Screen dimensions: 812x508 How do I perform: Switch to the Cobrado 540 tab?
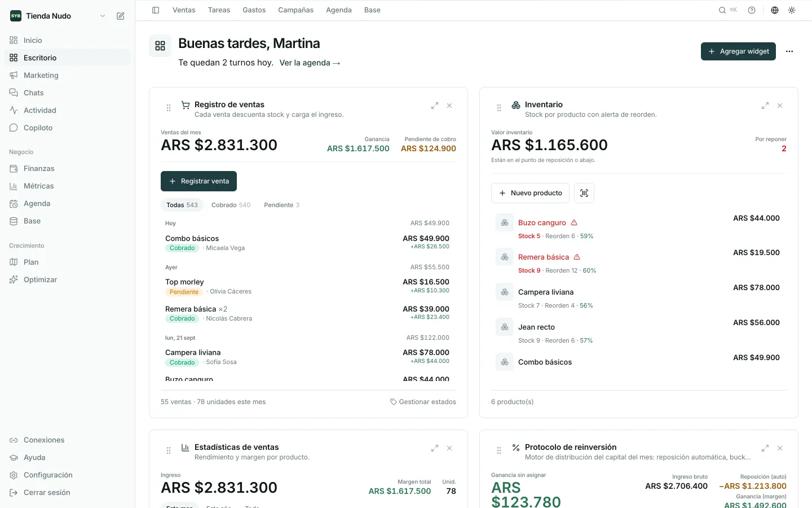(231, 205)
